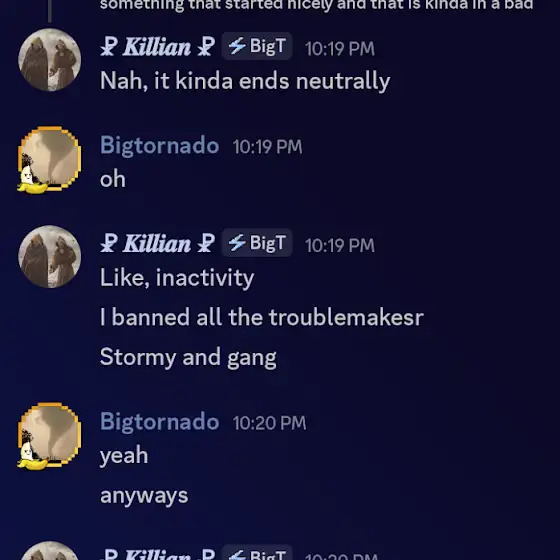
Task: Click Killian's avatar beside 'Like, inactivity'
Action: [50, 256]
